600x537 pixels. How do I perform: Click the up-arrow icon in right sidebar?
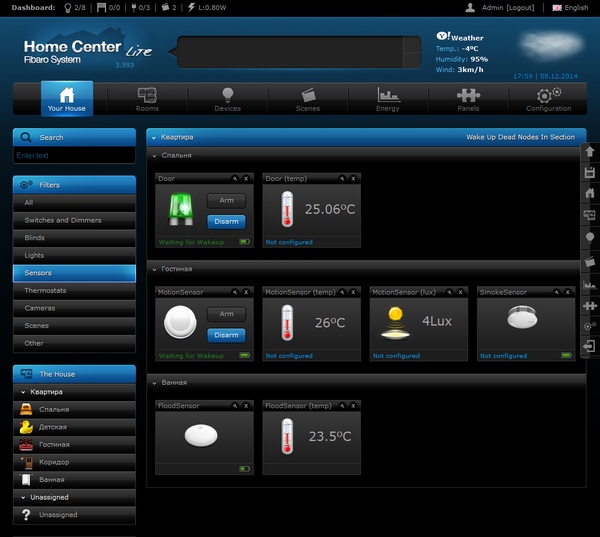coord(590,152)
